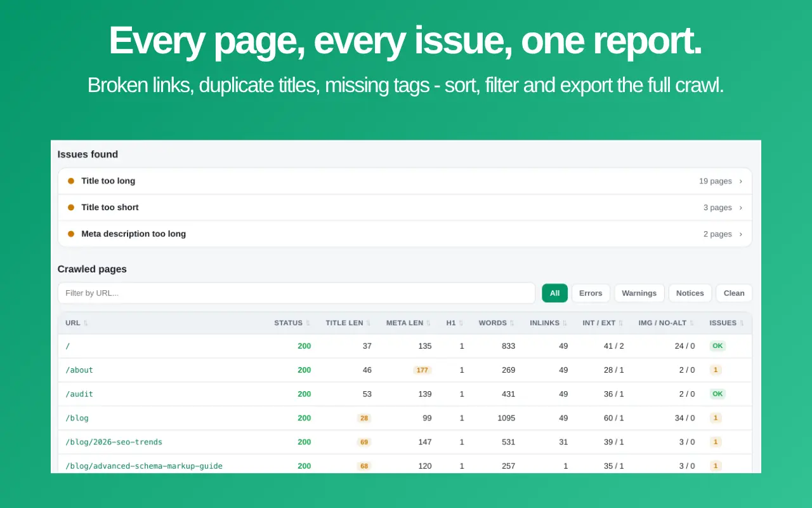Select the Errors filter tab
The height and width of the screenshot is (508, 812).
(x=591, y=293)
